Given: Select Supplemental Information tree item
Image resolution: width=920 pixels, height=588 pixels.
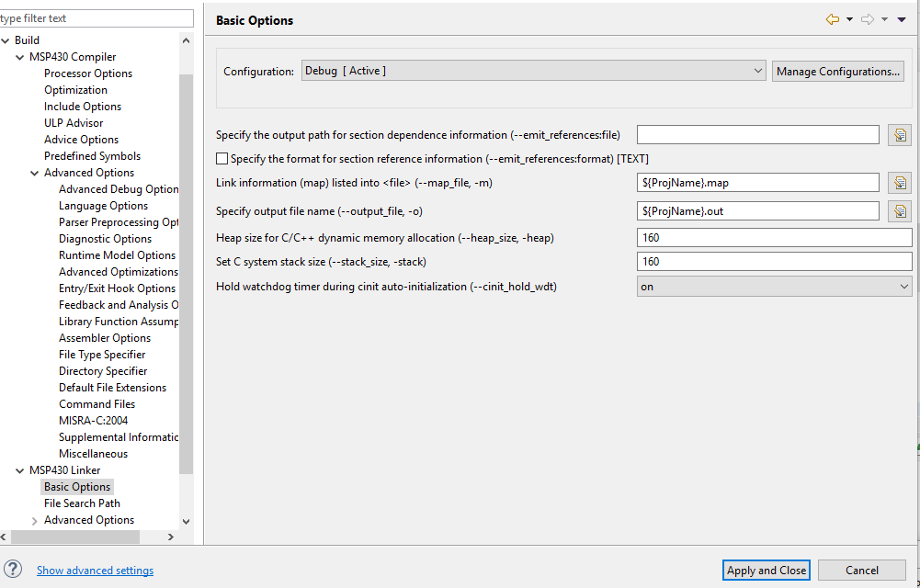Looking at the screenshot, I should [119, 437].
